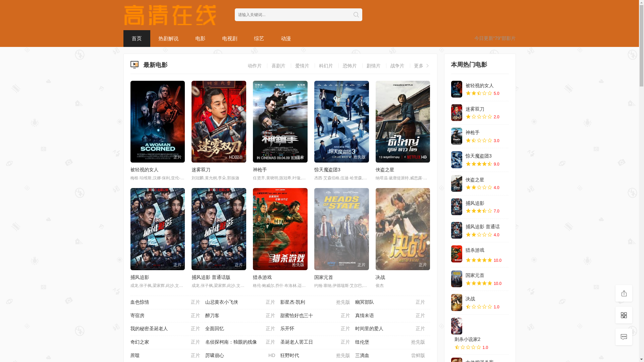Image resolution: width=644 pixels, height=362 pixels.
Task: Open the 惊天魔盗团3 poster
Action: tap(341, 122)
